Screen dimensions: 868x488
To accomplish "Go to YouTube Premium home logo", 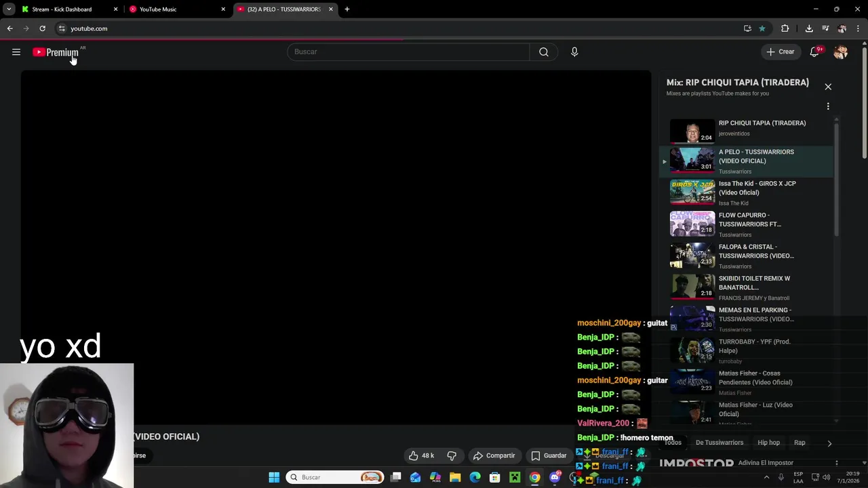I will click(x=56, y=52).
